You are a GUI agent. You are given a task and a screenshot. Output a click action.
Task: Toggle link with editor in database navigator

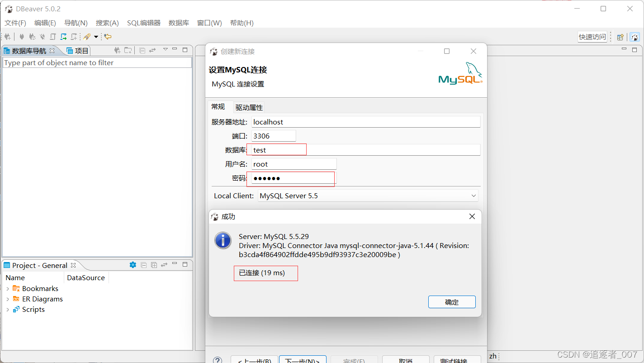coord(152,50)
